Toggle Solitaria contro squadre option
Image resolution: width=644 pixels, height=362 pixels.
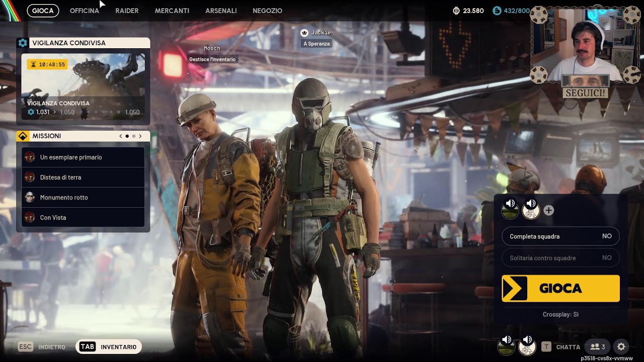point(560,257)
